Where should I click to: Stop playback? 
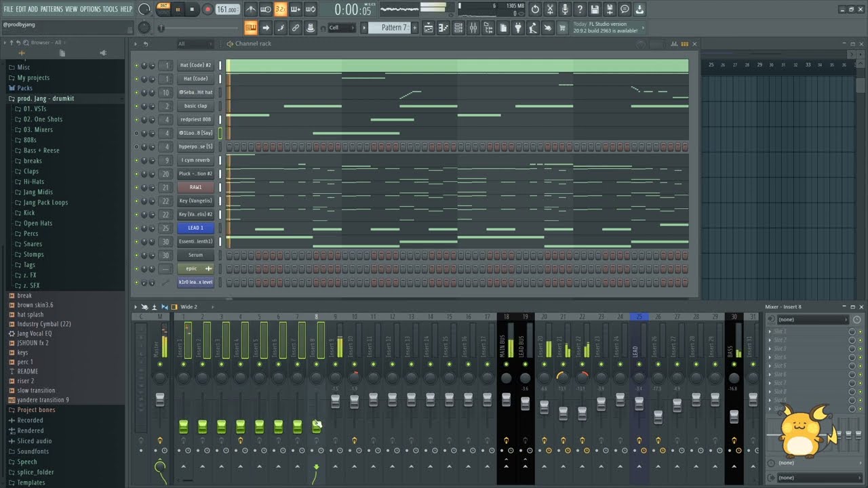[192, 9]
